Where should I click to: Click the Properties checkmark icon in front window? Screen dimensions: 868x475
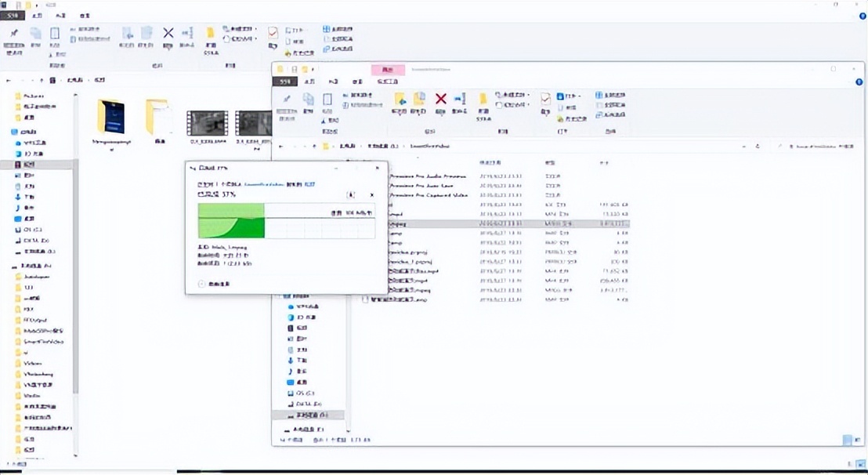(x=546, y=100)
